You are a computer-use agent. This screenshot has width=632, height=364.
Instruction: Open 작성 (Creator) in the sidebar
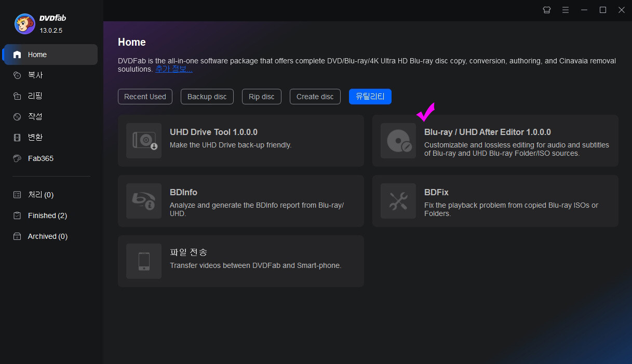coord(35,117)
